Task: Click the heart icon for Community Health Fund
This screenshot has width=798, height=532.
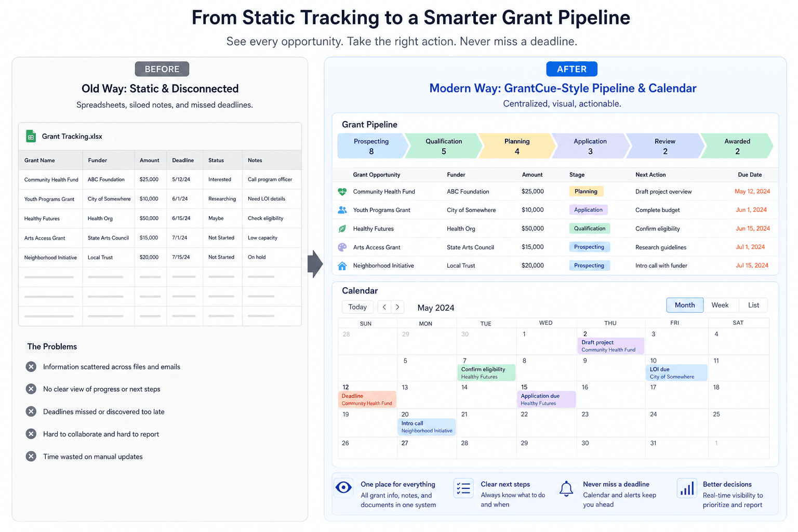Action: click(x=342, y=191)
